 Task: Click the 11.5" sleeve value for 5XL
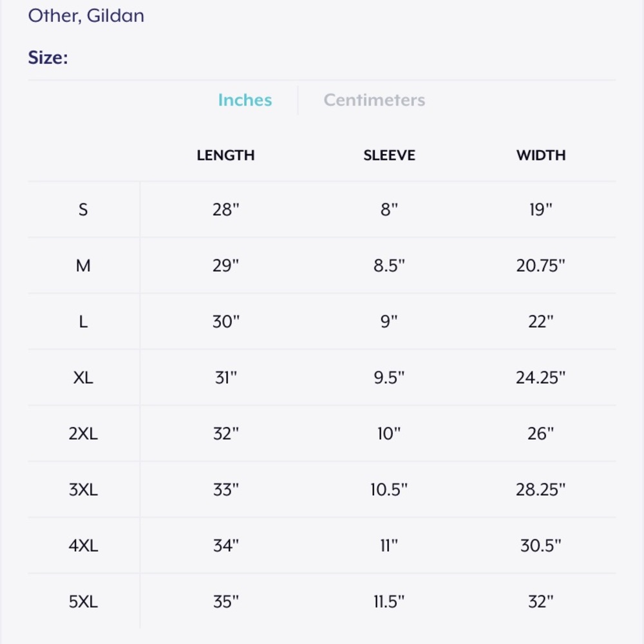point(389,601)
